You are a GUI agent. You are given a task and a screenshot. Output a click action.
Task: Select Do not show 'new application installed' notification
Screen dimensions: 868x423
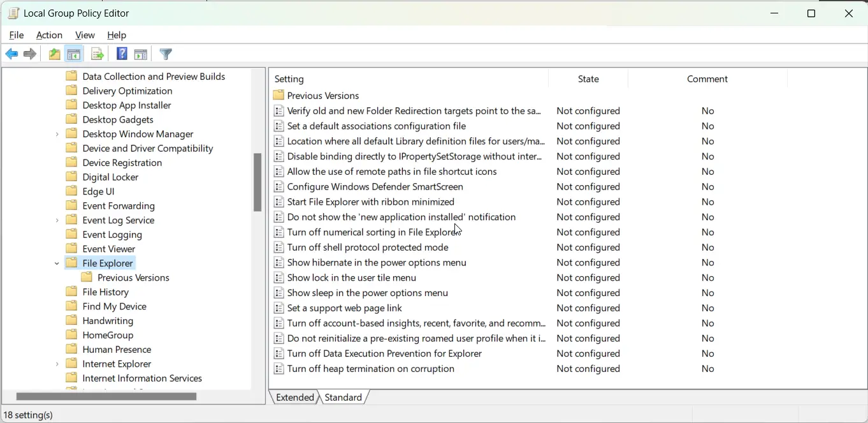(x=401, y=217)
